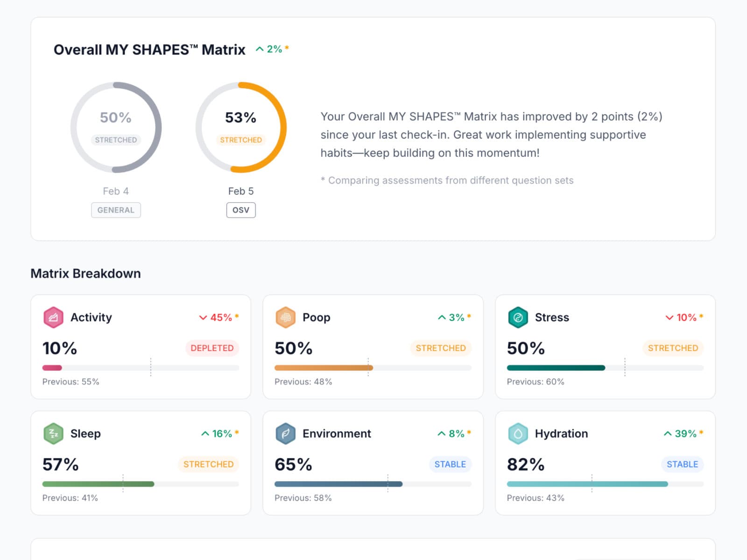The width and height of the screenshot is (747, 560).
Task: Toggle the STABLE badge on Hydration
Action: (x=682, y=464)
